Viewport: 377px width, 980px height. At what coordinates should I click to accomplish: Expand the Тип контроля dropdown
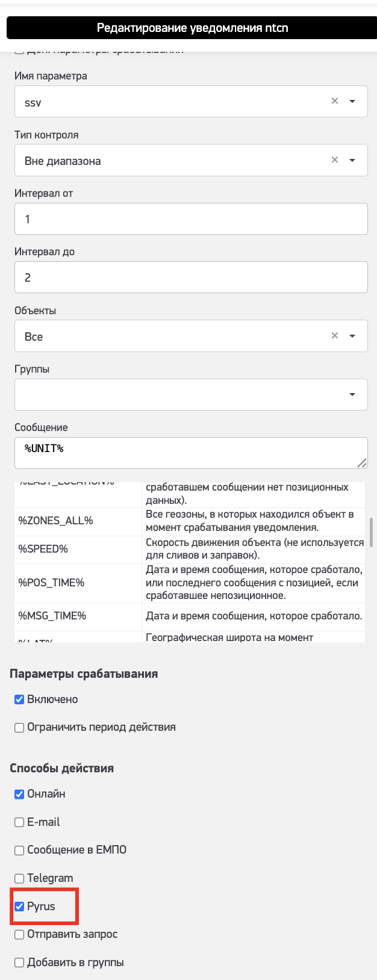(x=353, y=160)
